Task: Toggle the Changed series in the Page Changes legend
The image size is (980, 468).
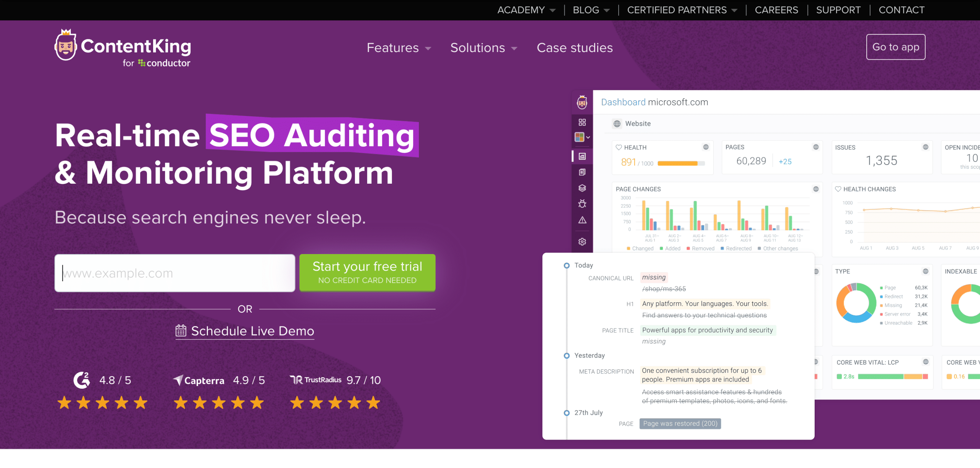Action: pyautogui.click(x=640, y=248)
